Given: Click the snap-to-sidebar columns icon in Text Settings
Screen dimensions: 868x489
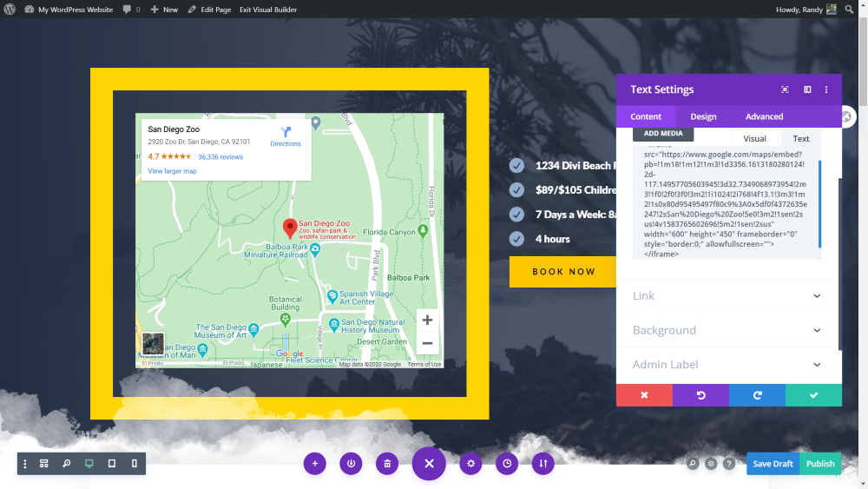Looking at the screenshot, I should point(807,89).
